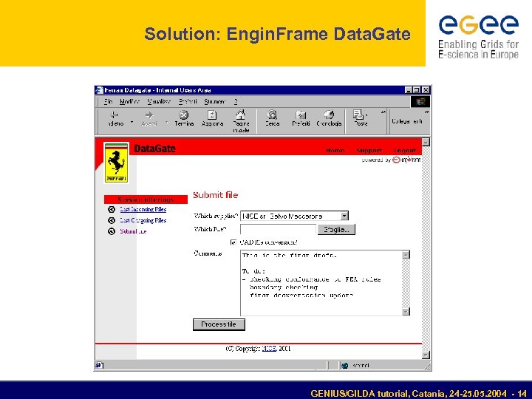
Task: Open the List Outgoing Files link
Action: (143, 220)
